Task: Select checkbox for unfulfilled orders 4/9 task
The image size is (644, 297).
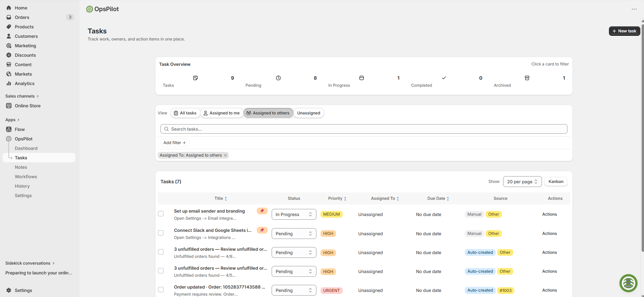Action: [x=161, y=252]
